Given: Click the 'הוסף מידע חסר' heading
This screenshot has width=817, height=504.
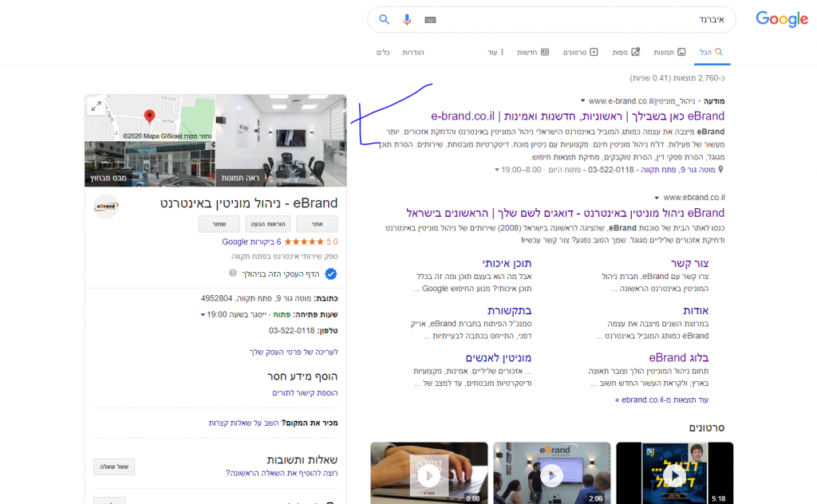Looking at the screenshot, I should 302,376.
